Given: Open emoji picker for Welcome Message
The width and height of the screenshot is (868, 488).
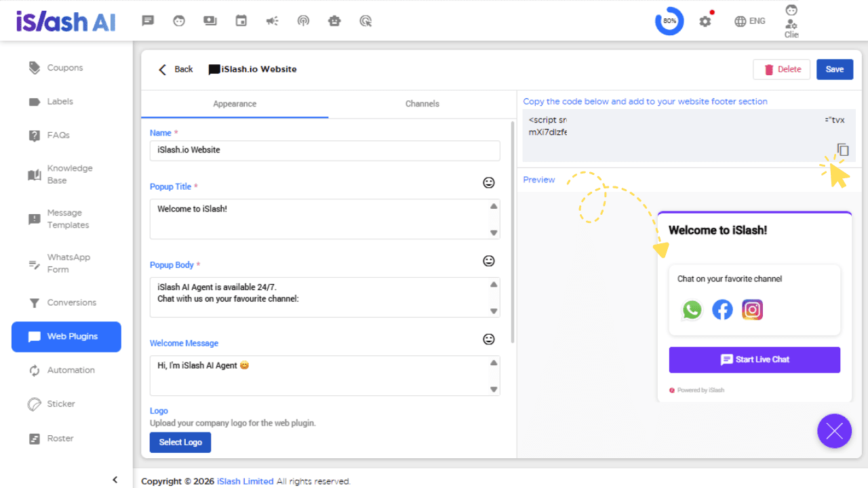Looking at the screenshot, I should pos(488,339).
